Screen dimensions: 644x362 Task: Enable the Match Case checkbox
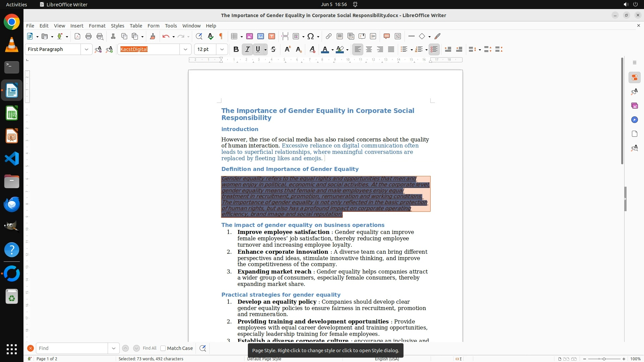(163, 348)
